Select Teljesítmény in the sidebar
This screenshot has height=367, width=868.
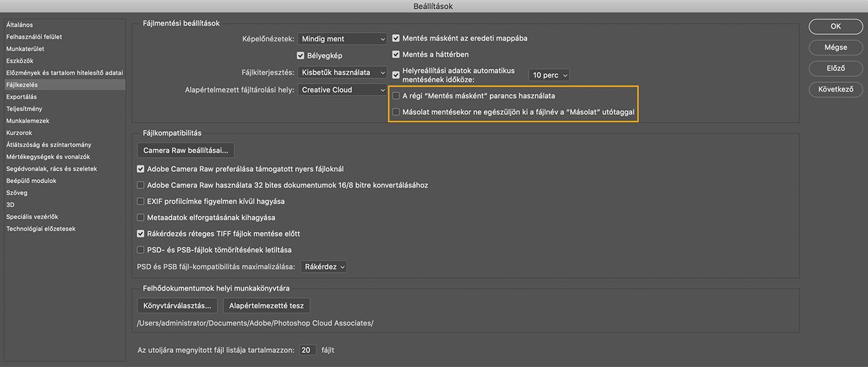click(x=24, y=109)
